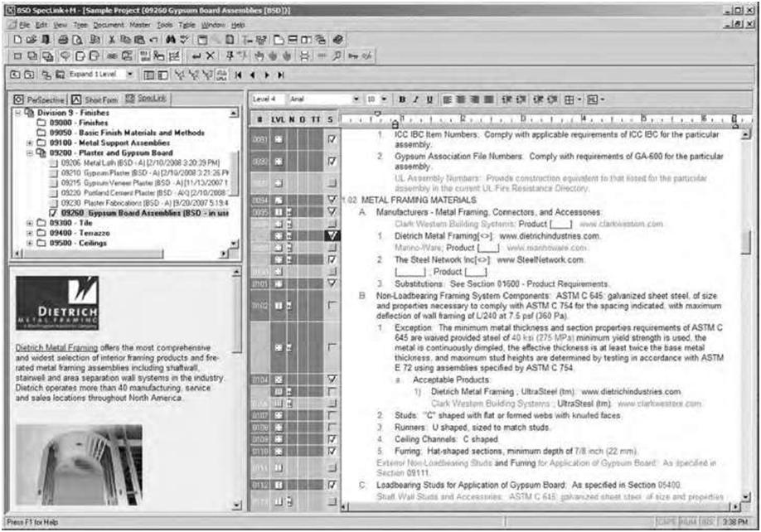This screenshot has width=761, height=532.
Task: Align text right
Action: coord(475,99)
